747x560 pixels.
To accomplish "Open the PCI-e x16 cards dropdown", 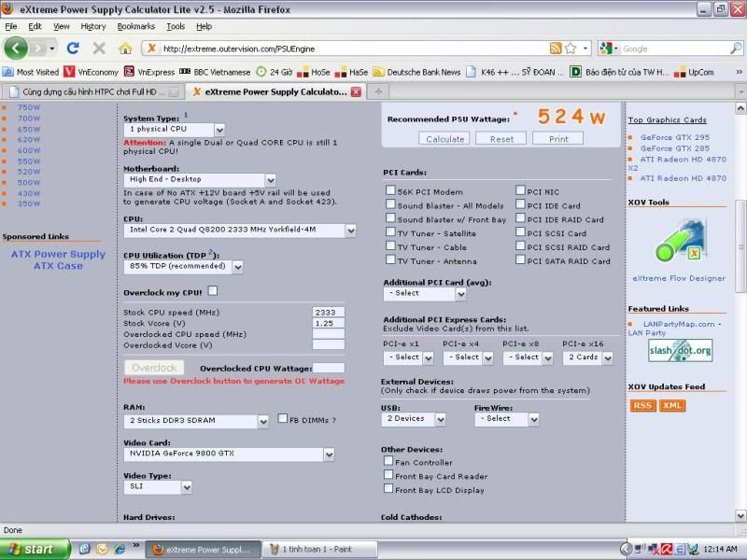I will pyautogui.click(x=587, y=357).
